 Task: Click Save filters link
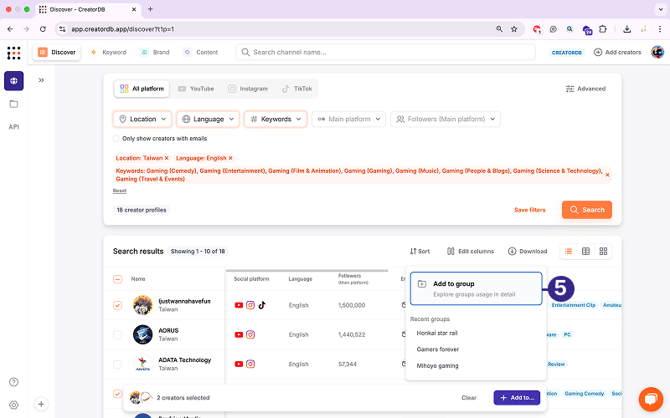(x=530, y=210)
